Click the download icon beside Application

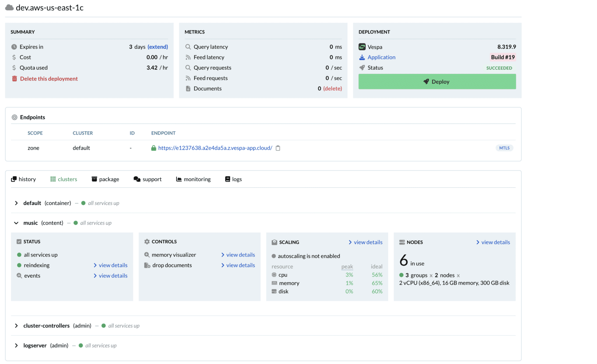(x=362, y=57)
